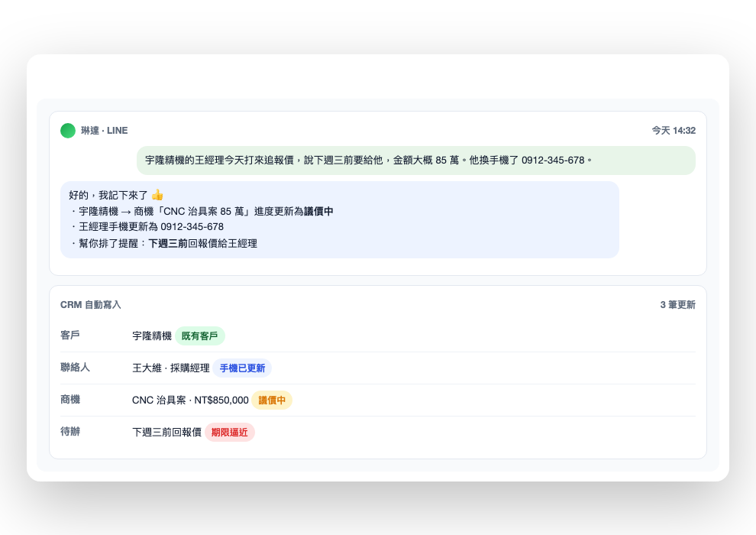
Task: Click the '待辦' row label
Action: (x=70, y=431)
